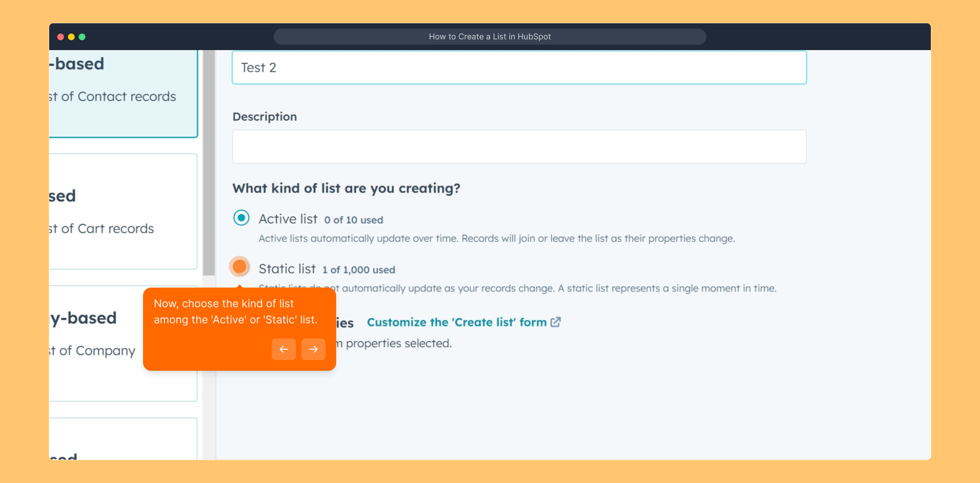
Task: Open Customize the 'Create list' form link
Action: [x=456, y=322]
